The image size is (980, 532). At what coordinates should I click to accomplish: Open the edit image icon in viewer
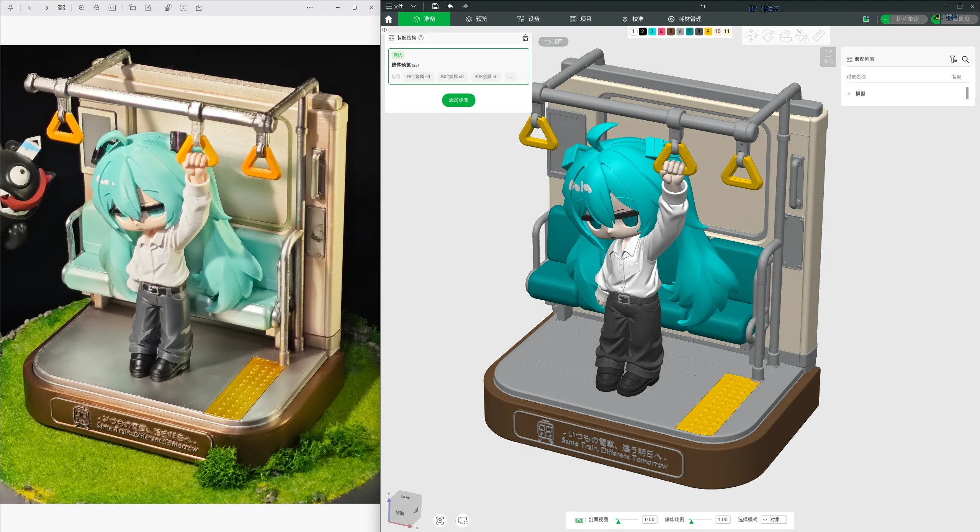tap(148, 8)
